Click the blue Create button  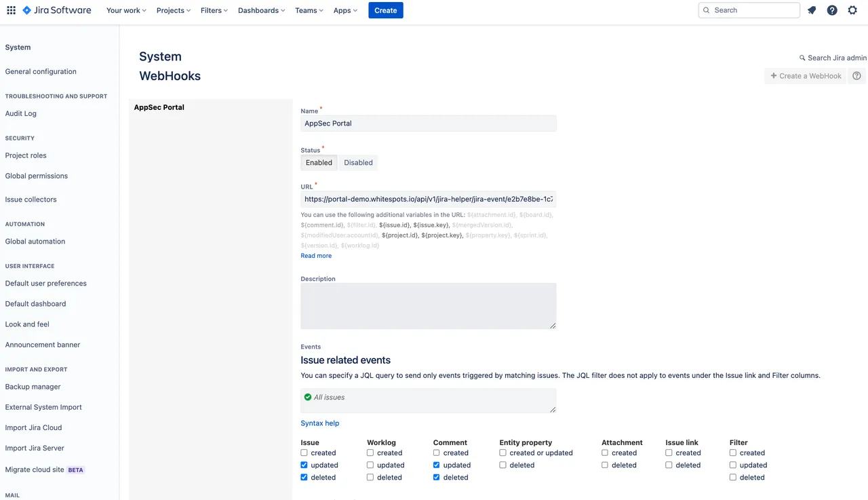[x=386, y=10]
